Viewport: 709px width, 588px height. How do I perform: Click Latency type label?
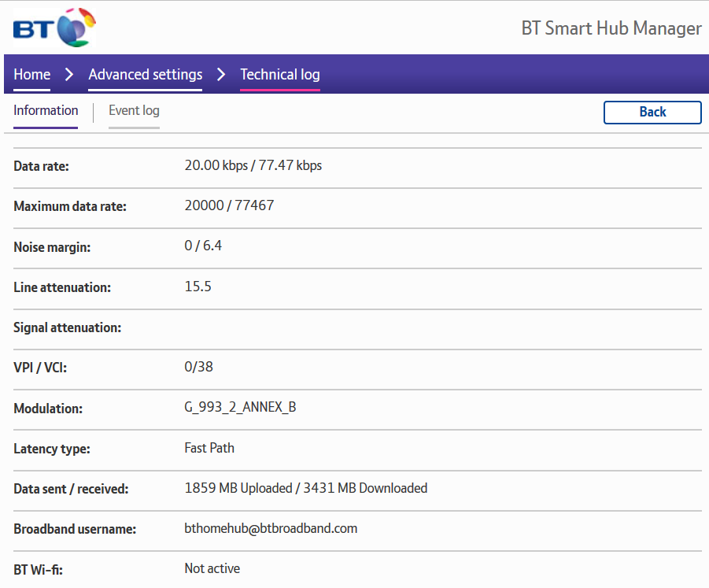[x=52, y=449]
